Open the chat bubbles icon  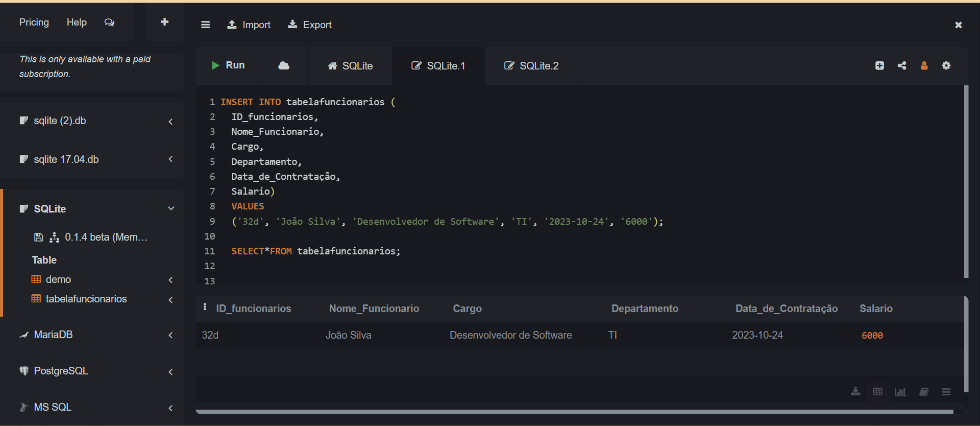pyautogui.click(x=109, y=22)
